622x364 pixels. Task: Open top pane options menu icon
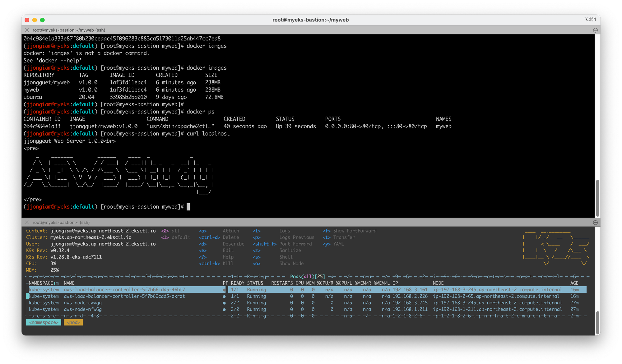pyautogui.click(x=595, y=30)
